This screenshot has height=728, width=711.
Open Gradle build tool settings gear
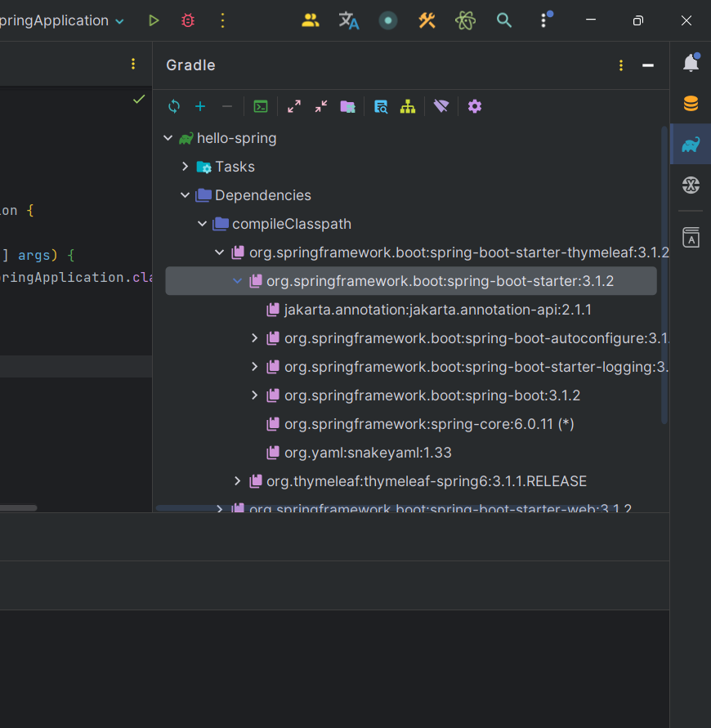point(475,106)
